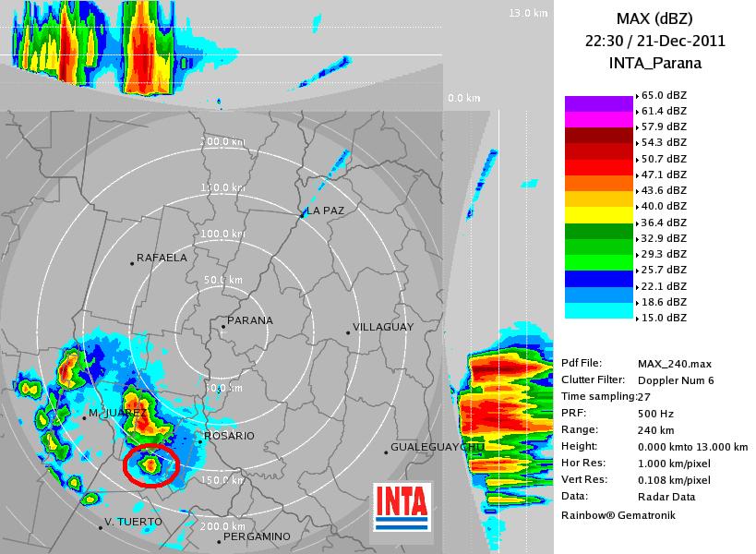
Task: Click the 54.3 dBZ legend label
Action: [664, 143]
